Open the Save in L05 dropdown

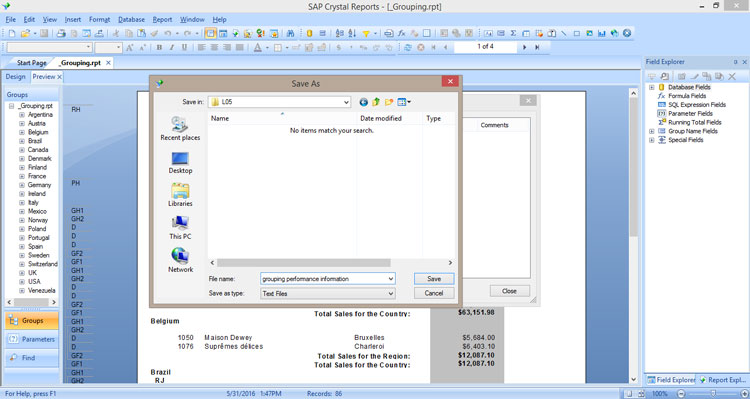(346, 102)
